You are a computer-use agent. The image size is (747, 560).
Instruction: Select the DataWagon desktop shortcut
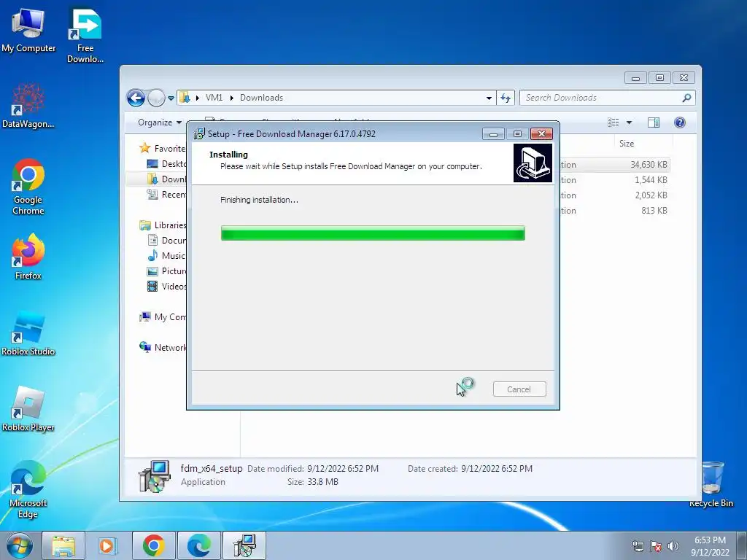pyautogui.click(x=28, y=106)
